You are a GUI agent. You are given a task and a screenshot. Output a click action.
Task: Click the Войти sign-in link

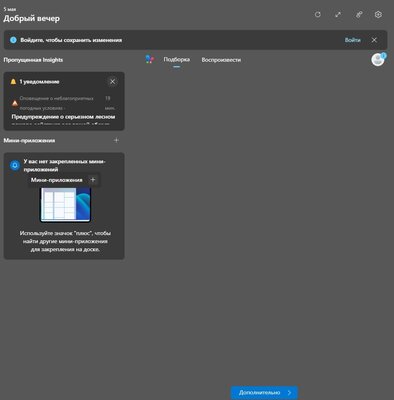coord(352,40)
